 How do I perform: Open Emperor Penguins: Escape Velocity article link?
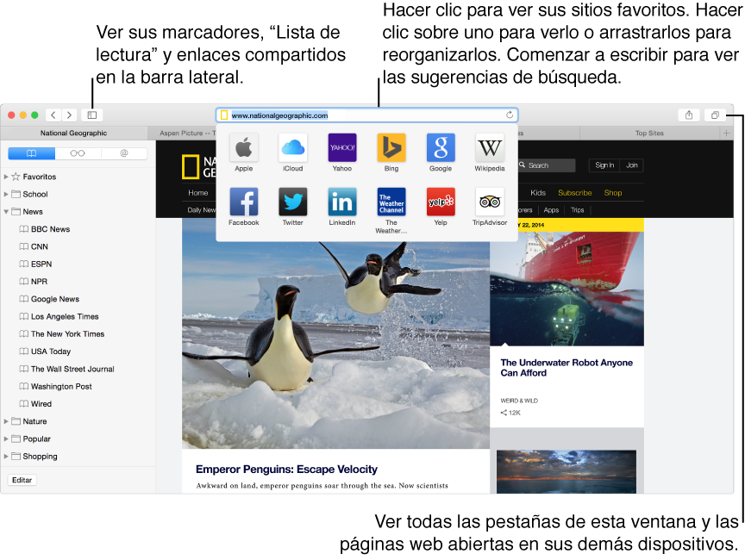coord(286,470)
